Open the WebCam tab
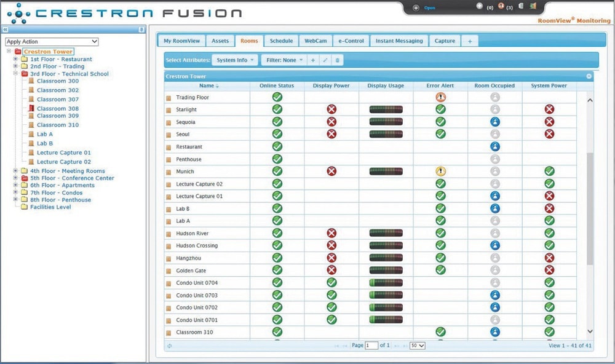Viewport: 615px width, 364px height. (315, 41)
